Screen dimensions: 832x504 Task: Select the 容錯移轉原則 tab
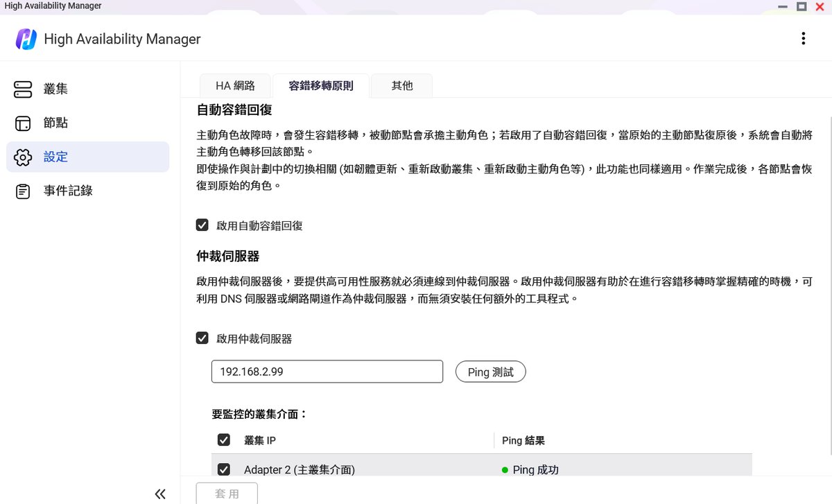320,86
